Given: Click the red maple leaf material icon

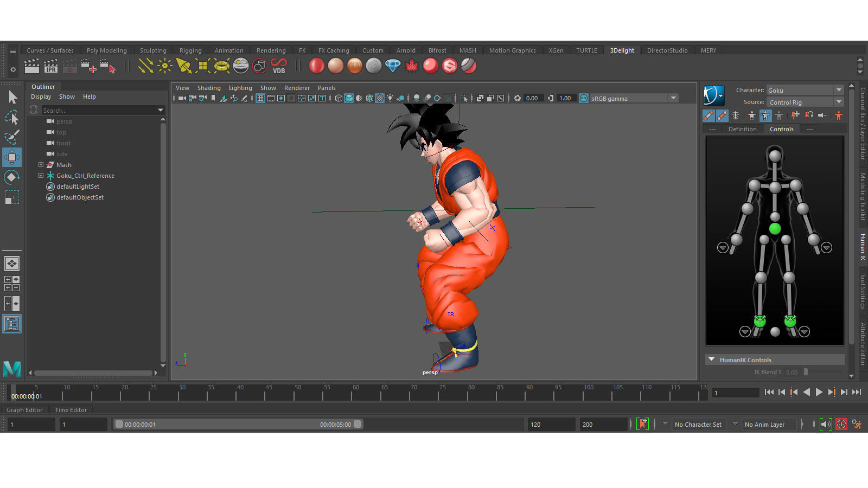Looking at the screenshot, I should pyautogui.click(x=412, y=66).
